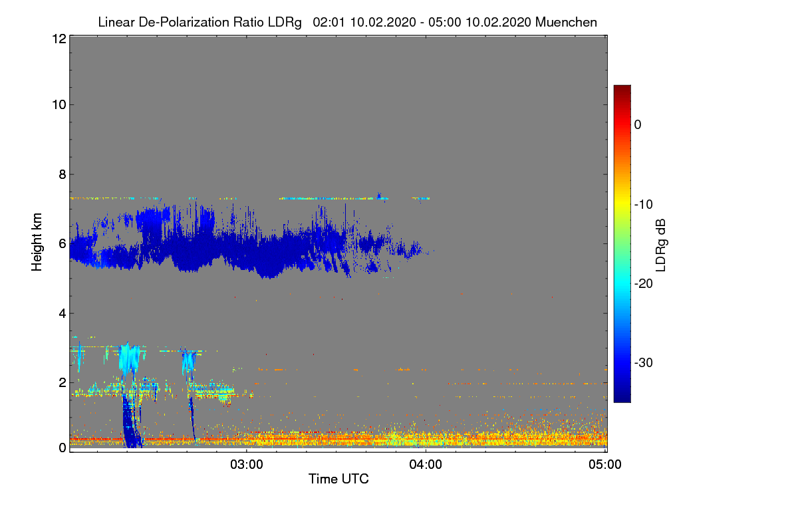This screenshot has height=532, width=798.
Task: Click the '6' height axis label
Action: 62,243
